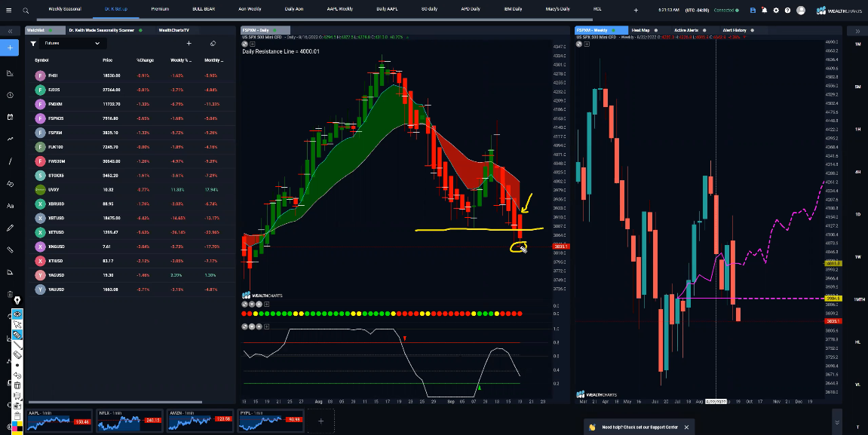
Task: Select the cursor arrow in the annotation toolbar
Action: pos(17,324)
